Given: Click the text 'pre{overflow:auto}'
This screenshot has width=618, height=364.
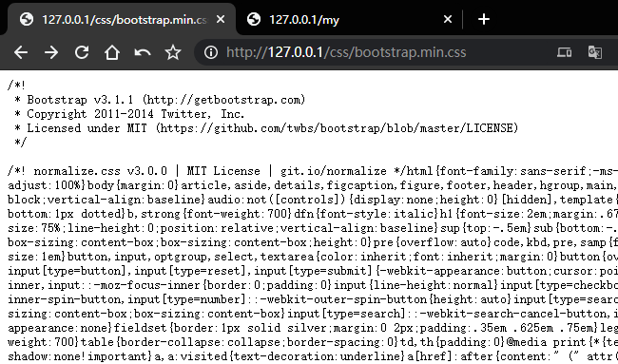Looking at the screenshot, I should coord(433,242).
